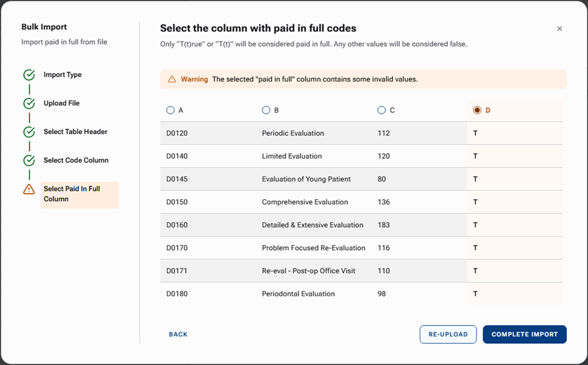Open the Select Code Column step
The image size is (588, 365).
pos(76,160)
